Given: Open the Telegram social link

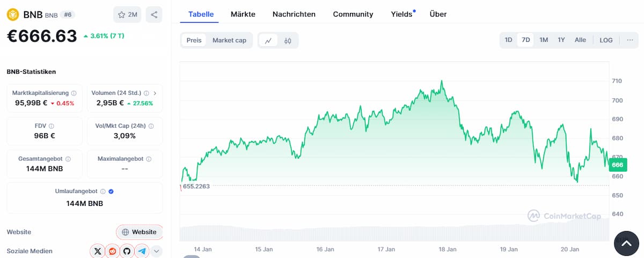Looking at the screenshot, I should [x=142, y=250].
